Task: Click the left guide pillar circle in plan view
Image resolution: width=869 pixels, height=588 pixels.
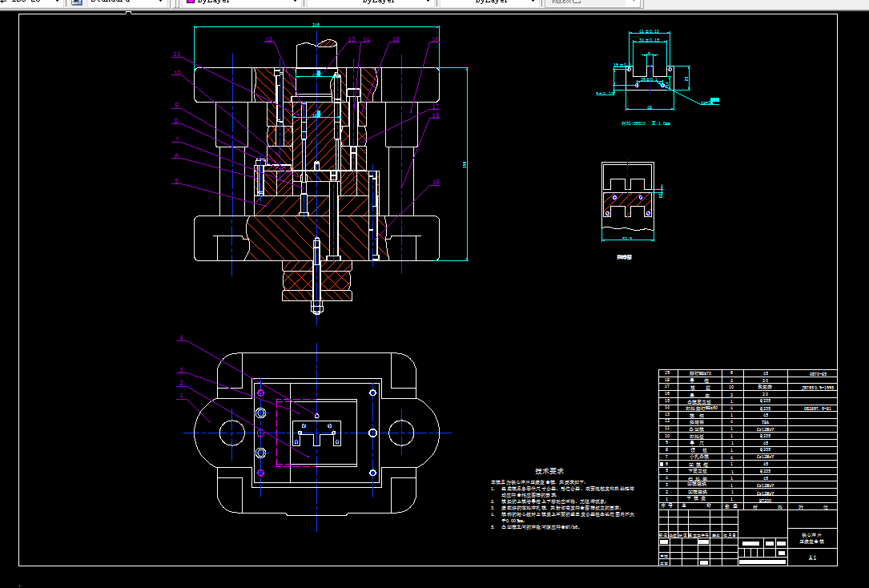Action: [x=232, y=433]
